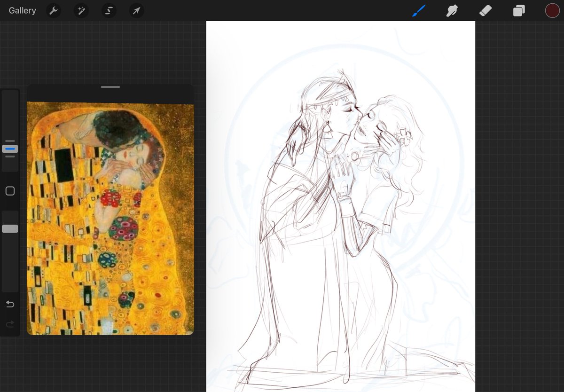Tap the Reference window drag handle bar

pos(110,87)
